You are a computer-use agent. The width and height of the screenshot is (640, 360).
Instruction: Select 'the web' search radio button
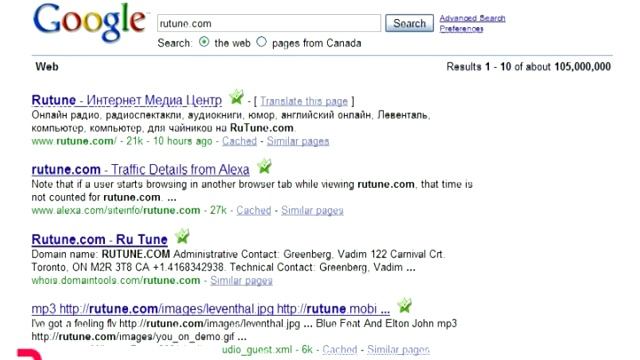pos(204,42)
